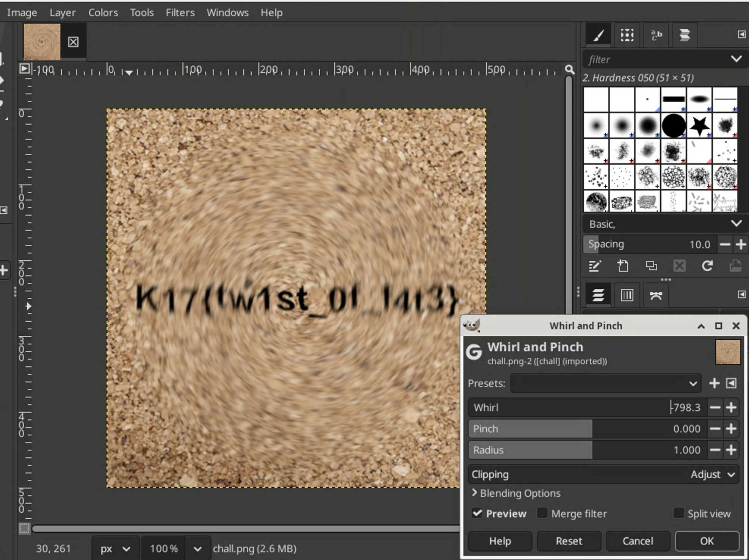
Task: Switch to the Patterns tab icon
Action: [627, 35]
